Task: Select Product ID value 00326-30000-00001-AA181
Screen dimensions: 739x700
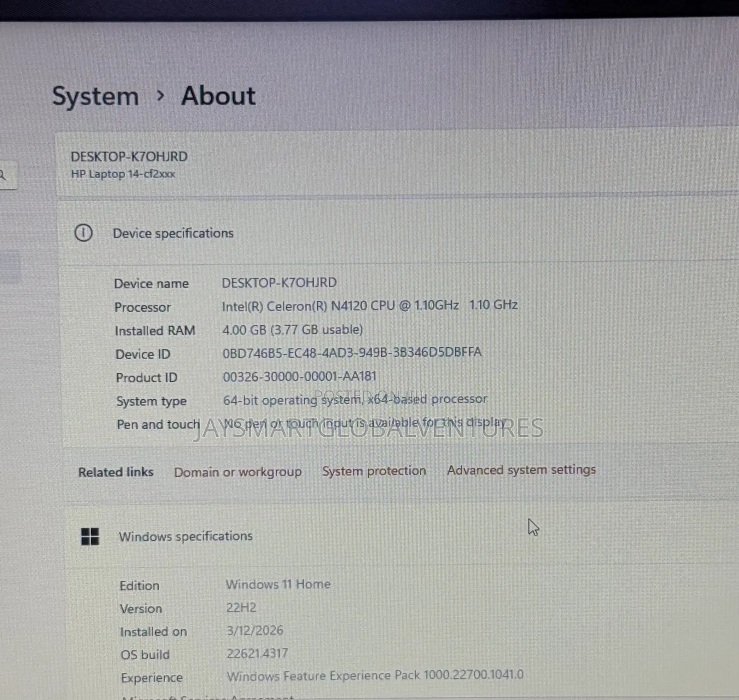Action: click(300, 377)
